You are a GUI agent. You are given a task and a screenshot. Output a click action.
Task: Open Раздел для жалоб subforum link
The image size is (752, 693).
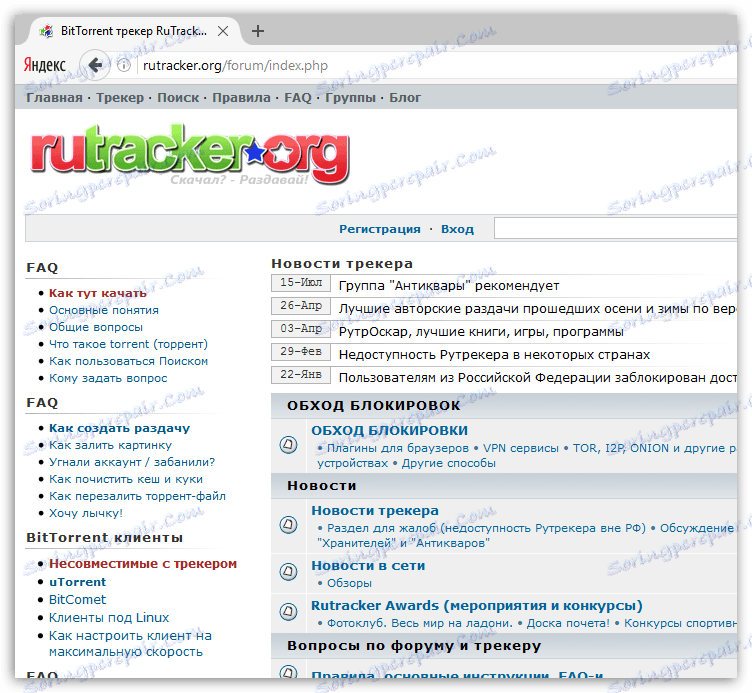486,529
